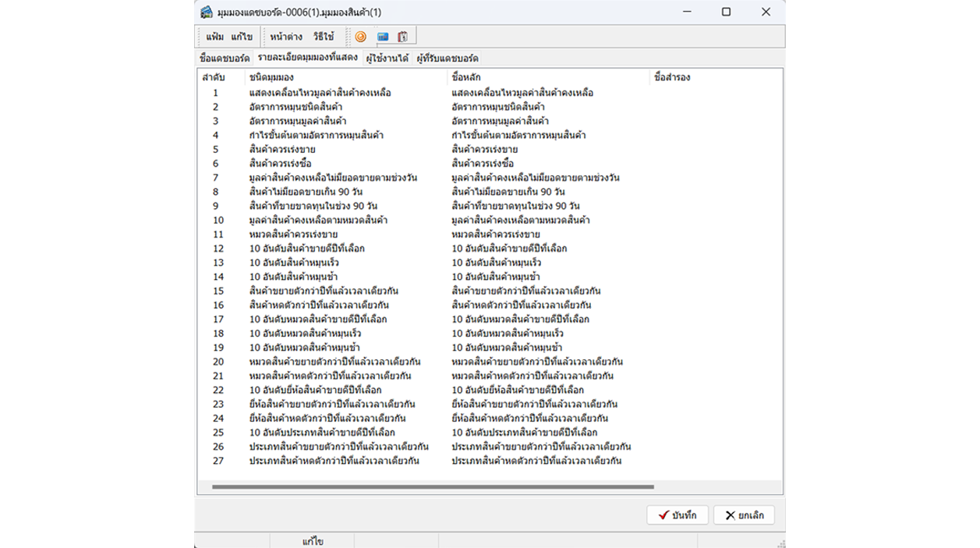
Task: Select 10 อันดับสินค้าหมุนช้า in ชนิดมุมมอง column
Action: pyautogui.click(x=295, y=277)
